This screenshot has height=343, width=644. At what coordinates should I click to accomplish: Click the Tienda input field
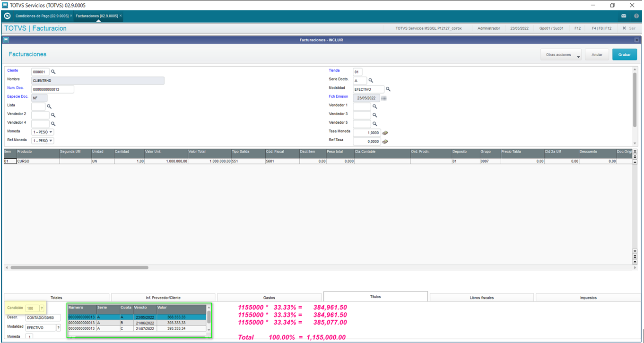pos(357,72)
